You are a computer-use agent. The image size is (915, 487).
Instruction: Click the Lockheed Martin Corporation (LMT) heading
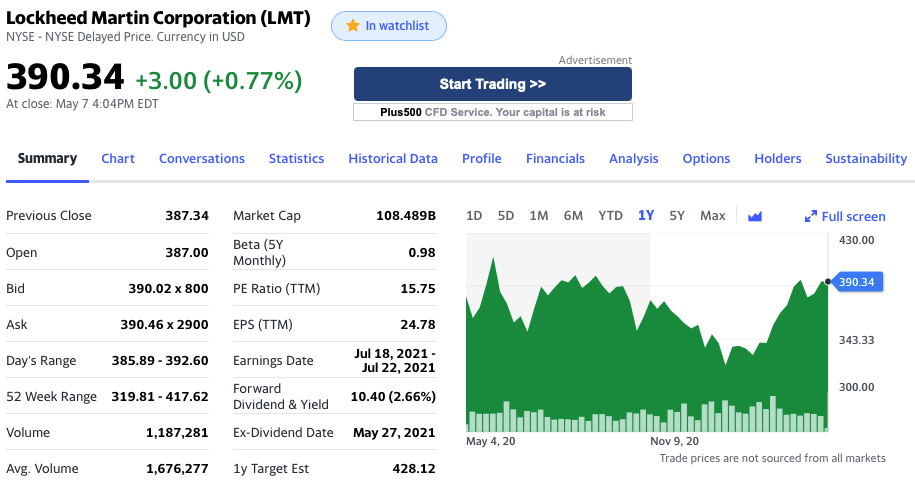point(158,17)
